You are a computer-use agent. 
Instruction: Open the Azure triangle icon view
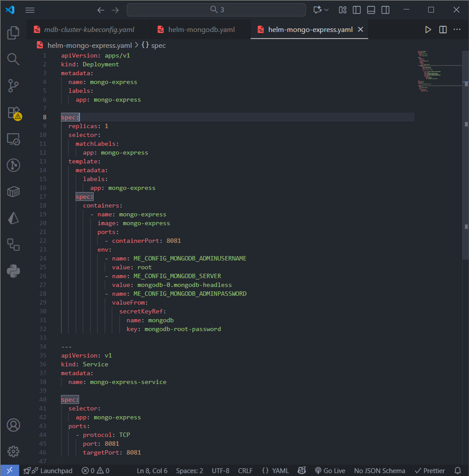pos(13,218)
